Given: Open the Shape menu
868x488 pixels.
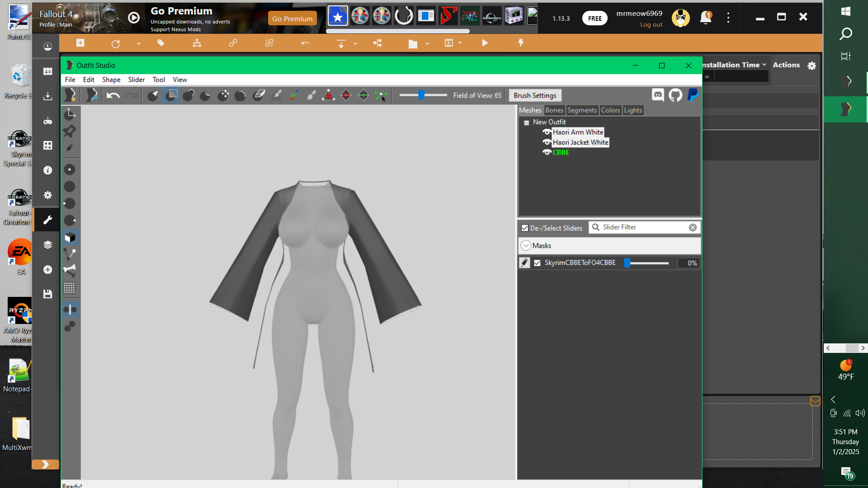Looking at the screenshot, I should (111, 80).
